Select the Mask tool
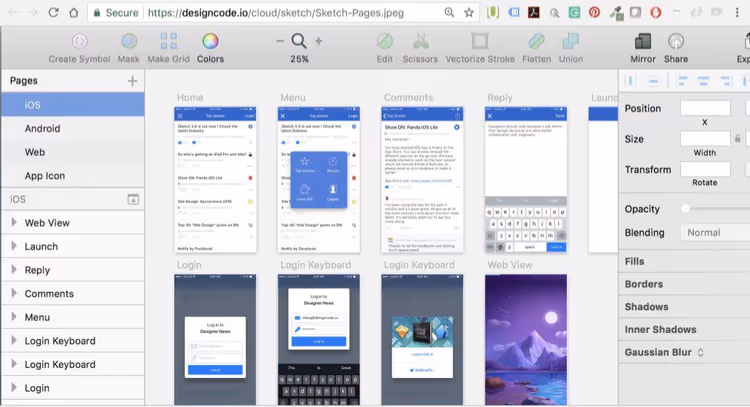 (128, 48)
